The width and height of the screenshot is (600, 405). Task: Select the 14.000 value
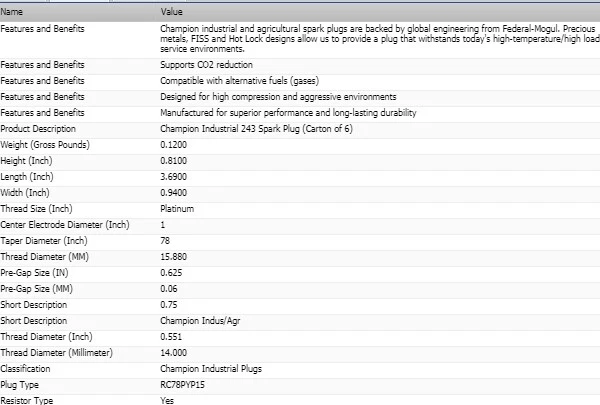click(173, 353)
